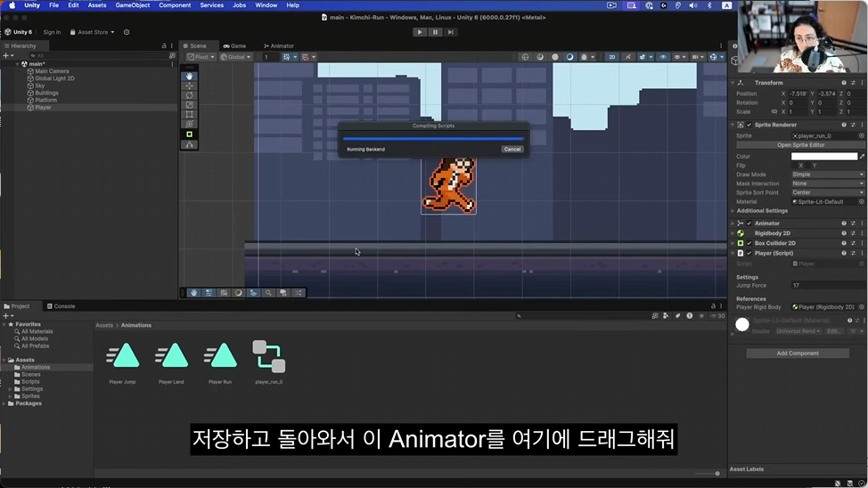Switch to the Animator tab
This screenshot has height=488, width=868.
[279, 46]
